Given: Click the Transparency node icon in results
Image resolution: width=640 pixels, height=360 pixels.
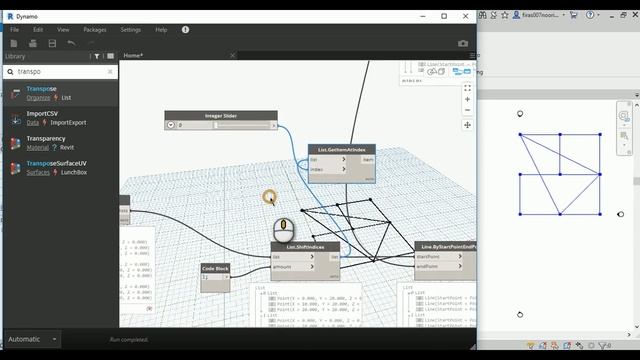Looking at the screenshot, I should pyautogui.click(x=16, y=143).
